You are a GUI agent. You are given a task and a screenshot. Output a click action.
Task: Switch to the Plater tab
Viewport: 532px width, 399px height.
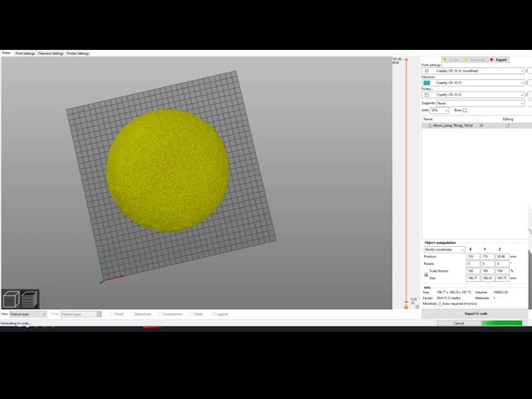coord(7,53)
